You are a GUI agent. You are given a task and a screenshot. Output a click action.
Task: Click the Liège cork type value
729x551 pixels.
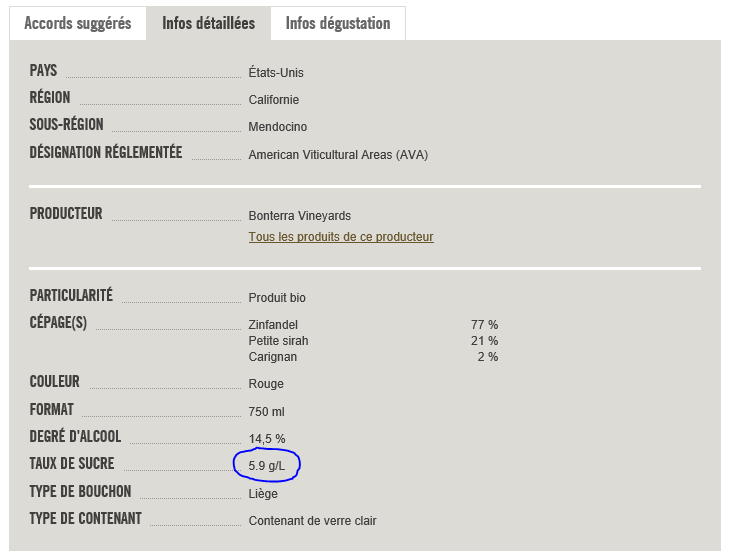coord(263,493)
